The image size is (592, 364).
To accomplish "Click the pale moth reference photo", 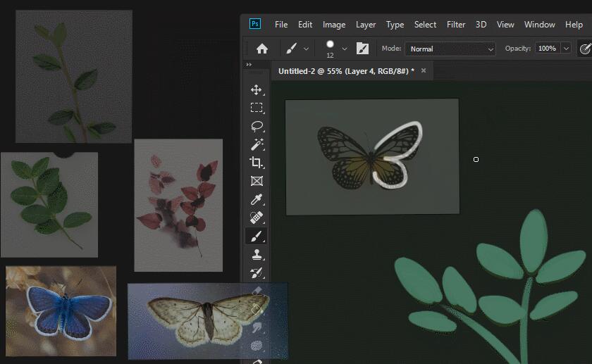I will coord(208,321).
